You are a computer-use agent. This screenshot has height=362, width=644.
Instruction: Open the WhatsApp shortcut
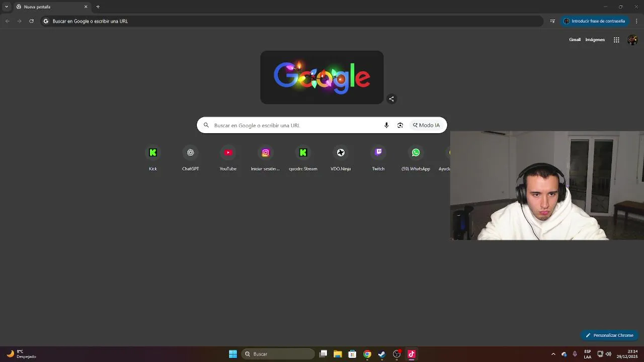click(416, 158)
